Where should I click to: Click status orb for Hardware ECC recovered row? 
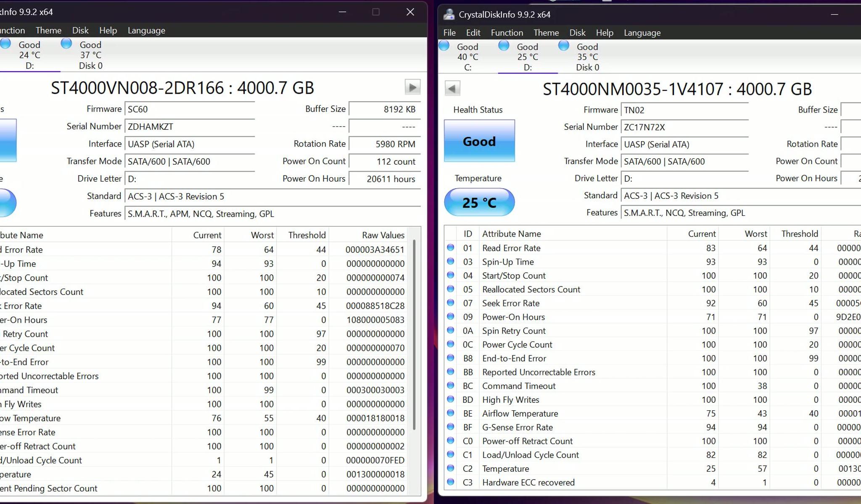click(451, 482)
